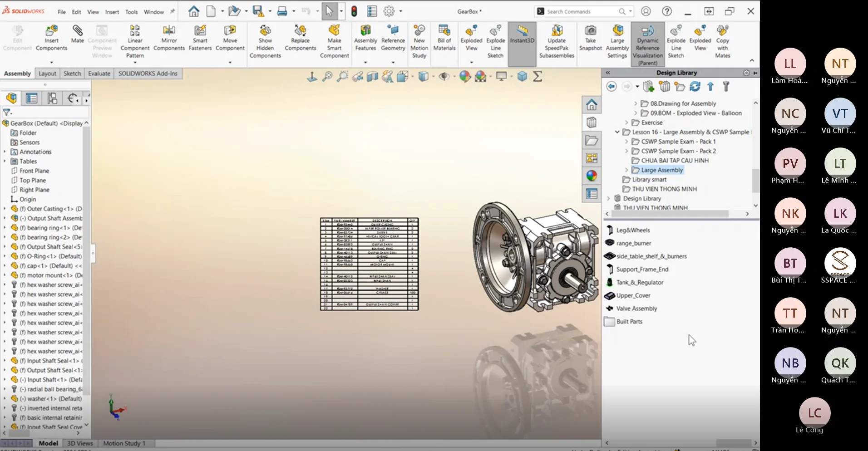Expand the Lesson 16 Large Assembly folder node

click(617, 132)
